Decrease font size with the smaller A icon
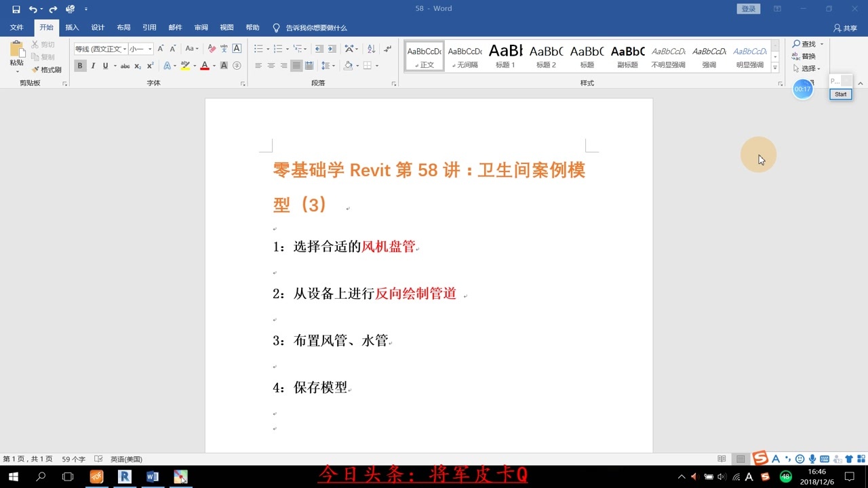 point(174,49)
